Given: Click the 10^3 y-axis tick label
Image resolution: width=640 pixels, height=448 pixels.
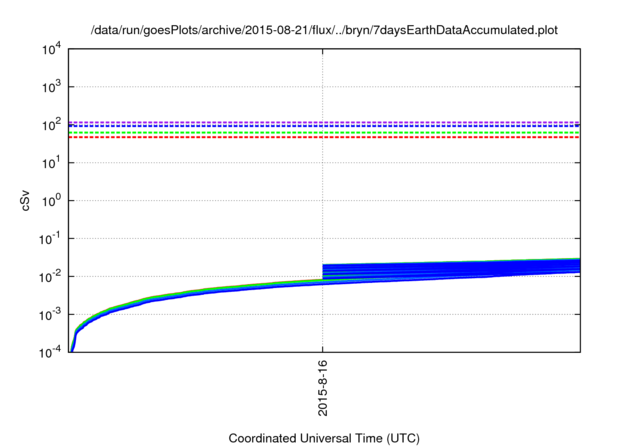Looking at the screenshot, I should 51,87.
